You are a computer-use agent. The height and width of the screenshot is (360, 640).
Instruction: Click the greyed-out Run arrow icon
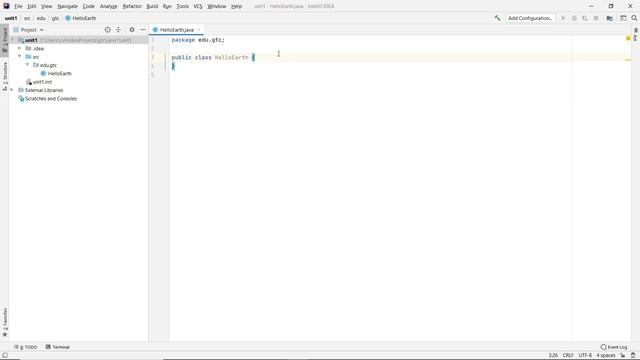[563, 18]
